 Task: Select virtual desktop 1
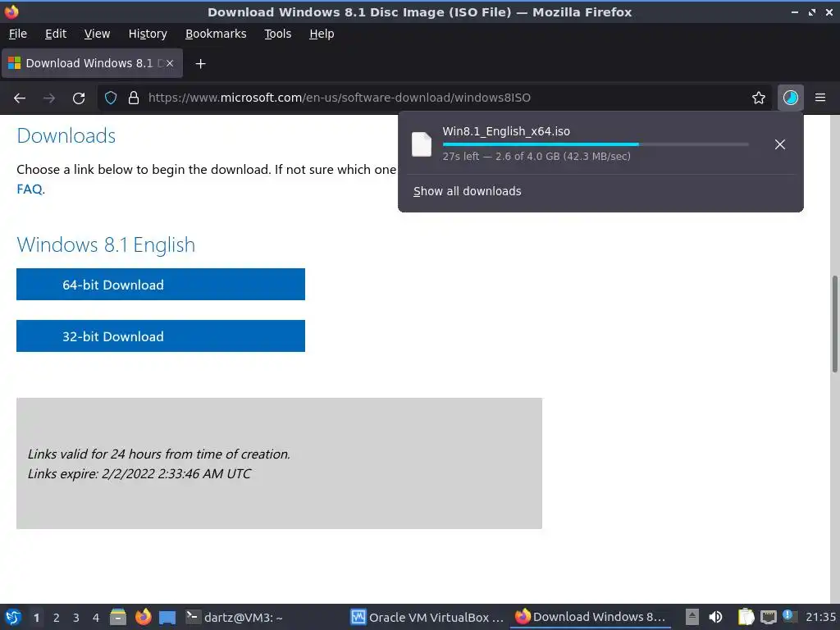(36, 618)
